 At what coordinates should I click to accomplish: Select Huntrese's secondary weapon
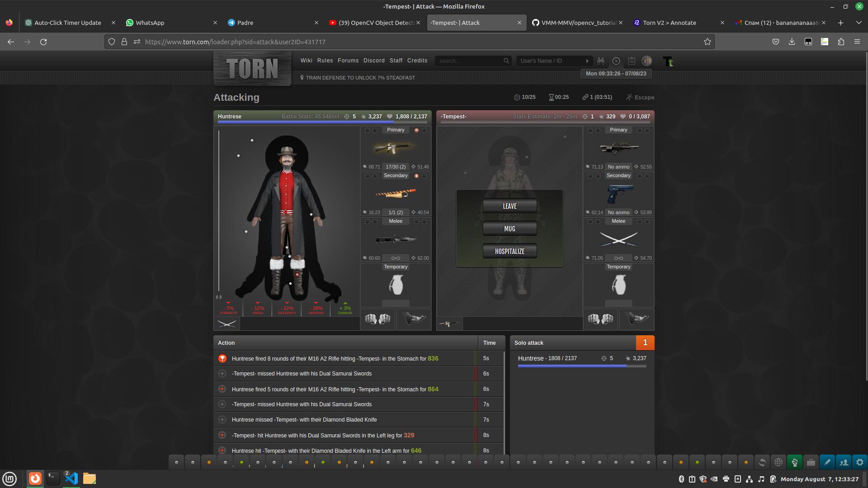(396, 193)
